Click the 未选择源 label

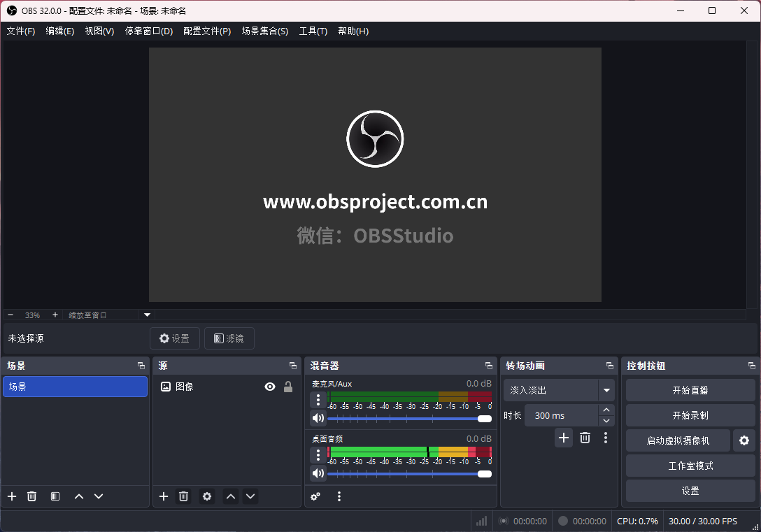pyautogui.click(x=26, y=338)
